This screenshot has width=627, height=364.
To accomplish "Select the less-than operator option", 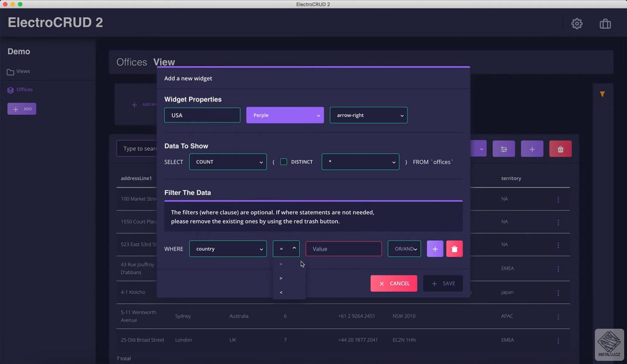I will point(289,292).
